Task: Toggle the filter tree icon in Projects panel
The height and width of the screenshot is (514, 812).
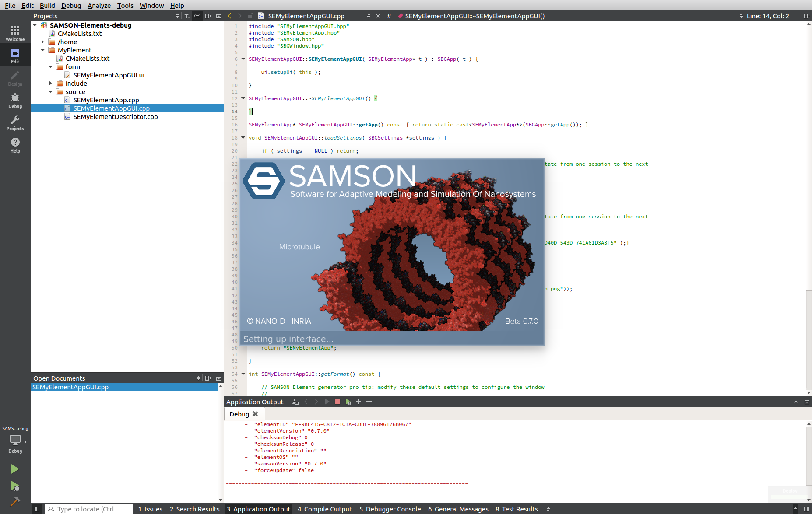Action: tap(187, 16)
